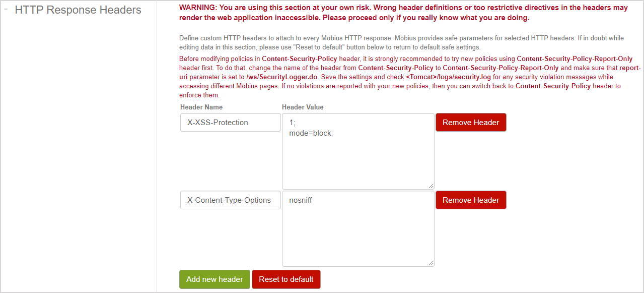The image size is (644, 293).
Task: Click the Header Name column label
Action: click(x=201, y=107)
